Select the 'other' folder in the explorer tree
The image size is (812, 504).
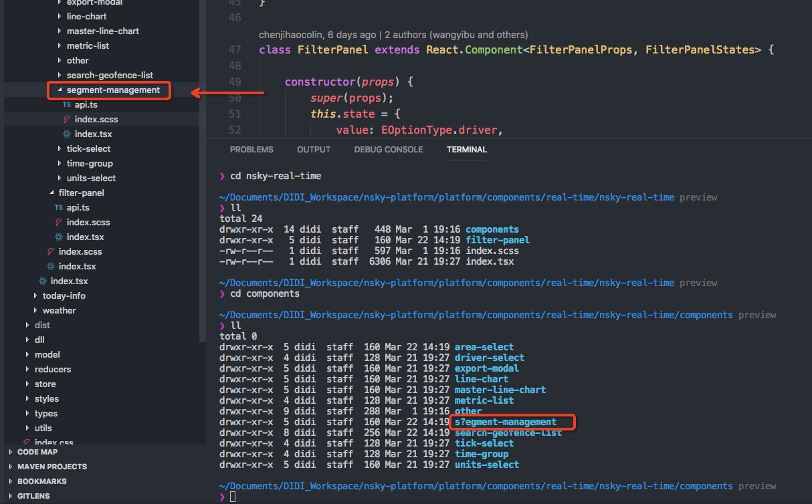tap(78, 61)
